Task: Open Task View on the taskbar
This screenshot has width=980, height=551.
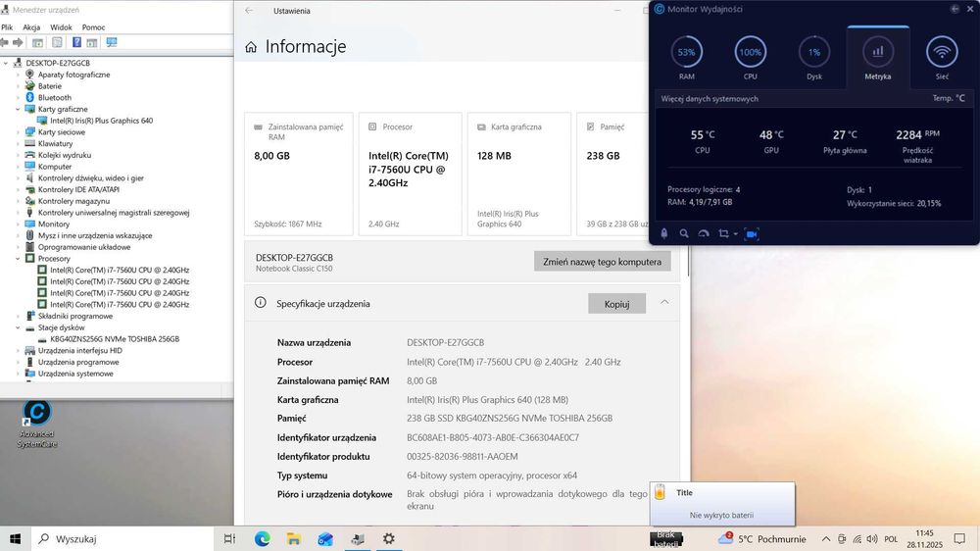Action: tap(229, 538)
